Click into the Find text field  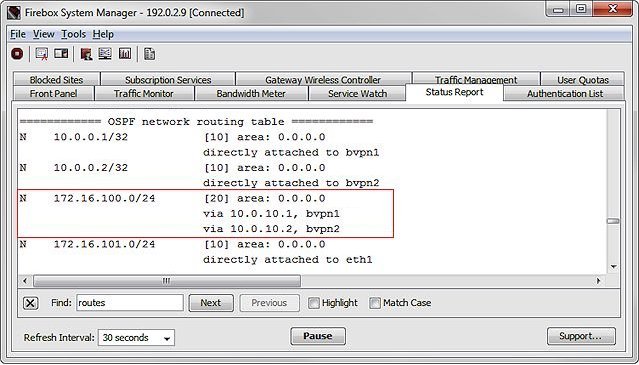[130, 303]
